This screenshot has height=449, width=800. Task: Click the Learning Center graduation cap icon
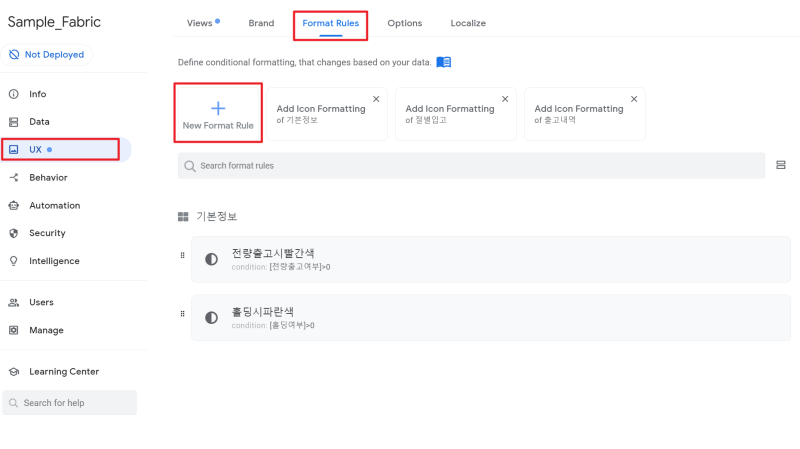[x=14, y=371]
